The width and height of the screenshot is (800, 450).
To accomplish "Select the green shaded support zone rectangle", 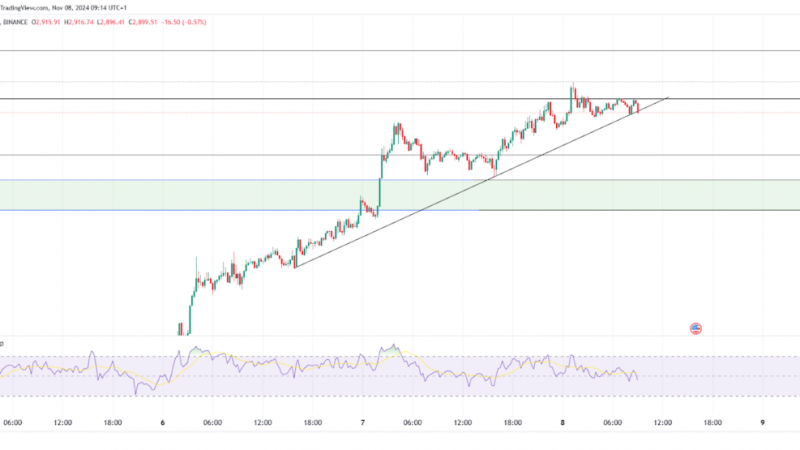I will pyautogui.click(x=400, y=195).
